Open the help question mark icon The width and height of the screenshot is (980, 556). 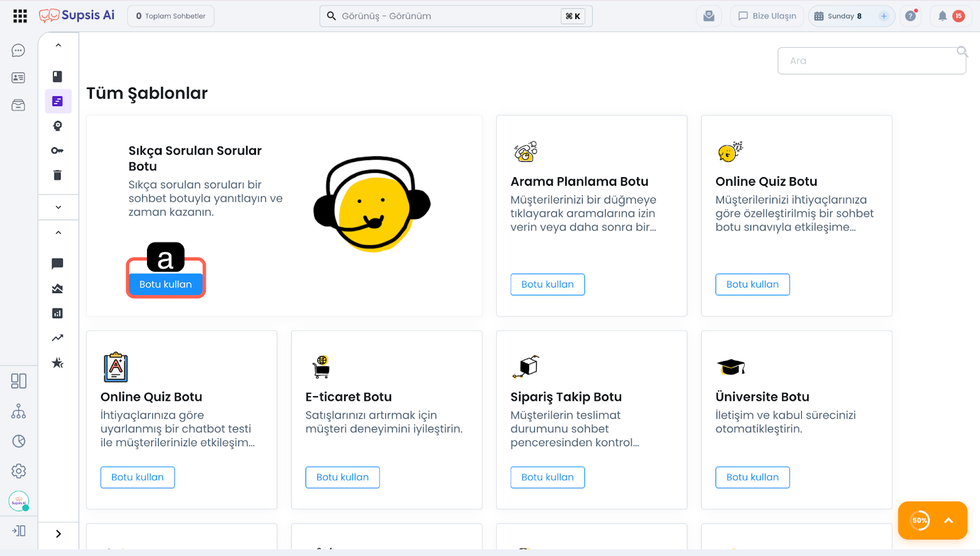click(x=911, y=16)
